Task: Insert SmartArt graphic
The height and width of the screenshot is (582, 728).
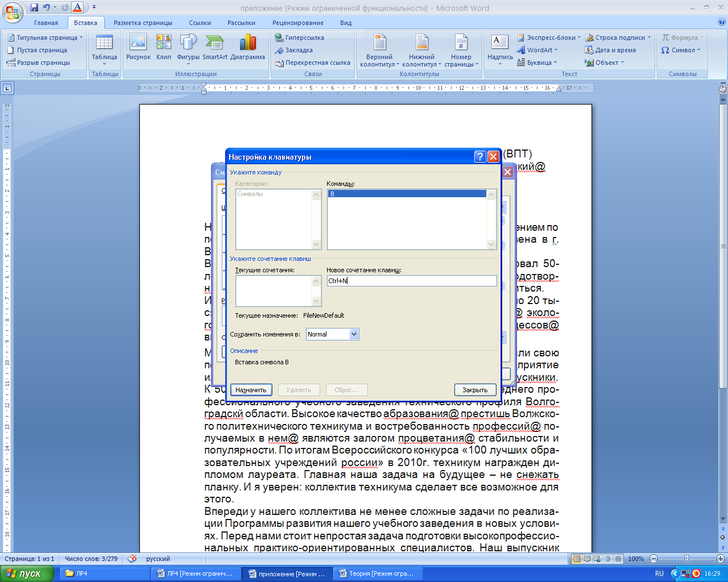Action: (214, 48)
